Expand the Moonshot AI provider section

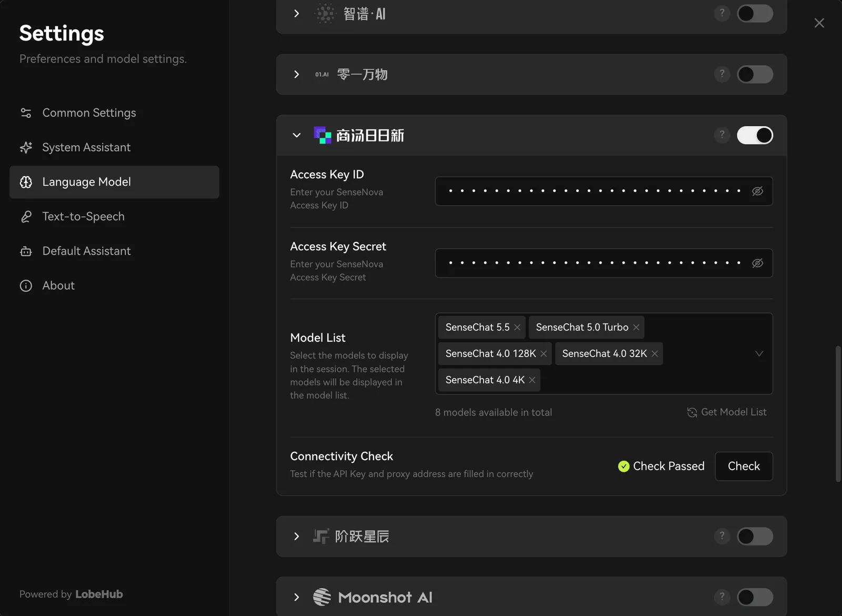pos(297,597)
